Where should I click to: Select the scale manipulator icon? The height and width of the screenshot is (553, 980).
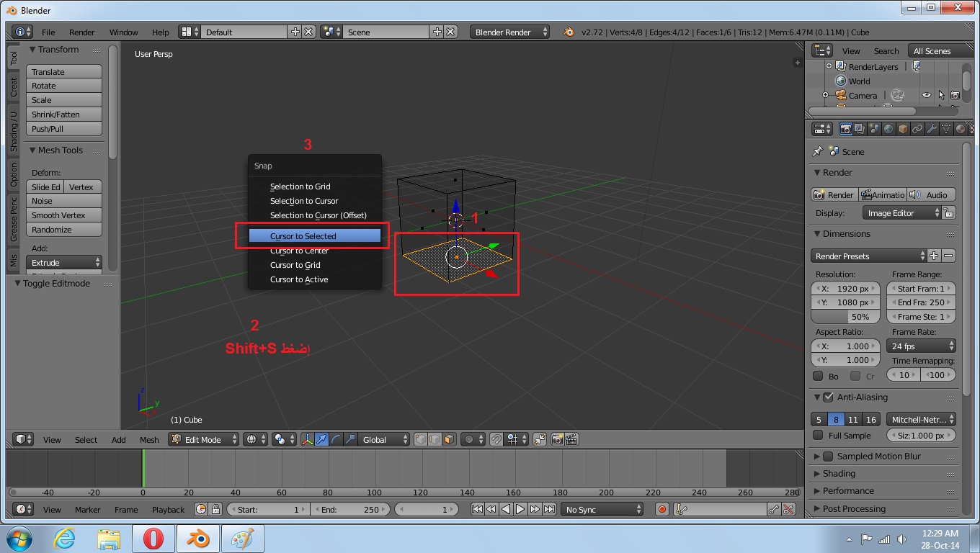[x=350, y=439]
